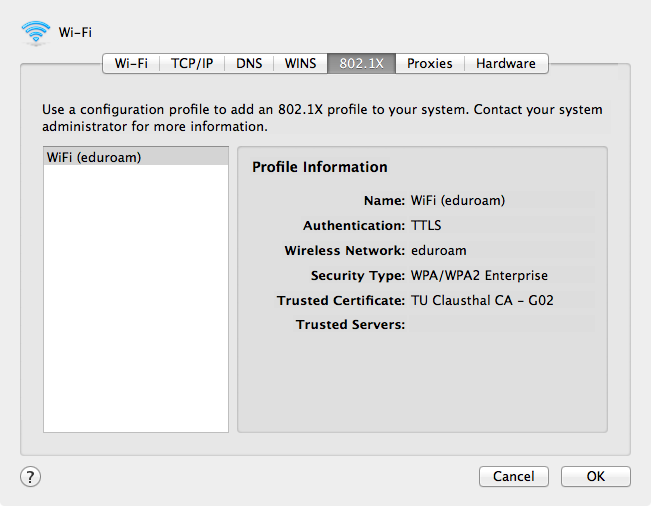Image resolution: width=651 pixels, height=506 pixels.
Task: Select the WINS tab
Action: 301,63
